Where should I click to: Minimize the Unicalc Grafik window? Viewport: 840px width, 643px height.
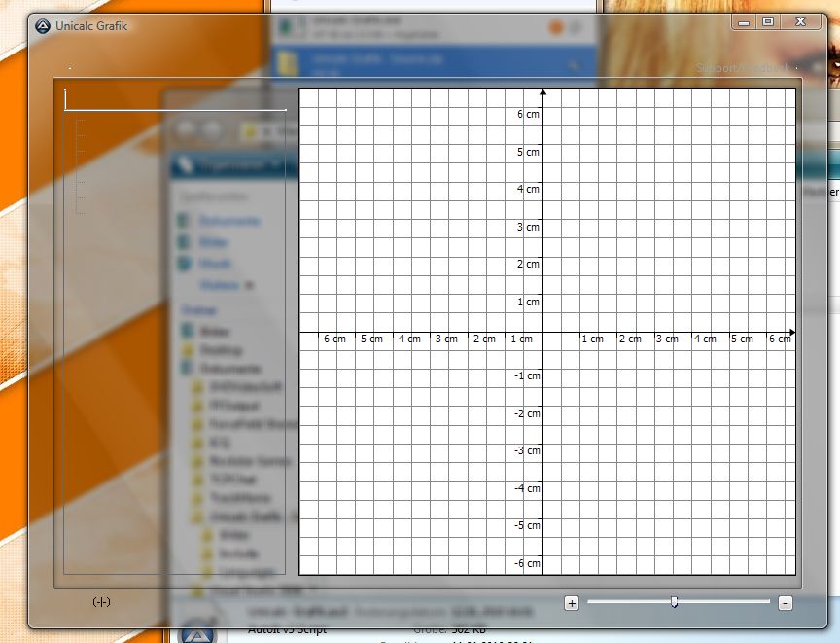[744, 21]
